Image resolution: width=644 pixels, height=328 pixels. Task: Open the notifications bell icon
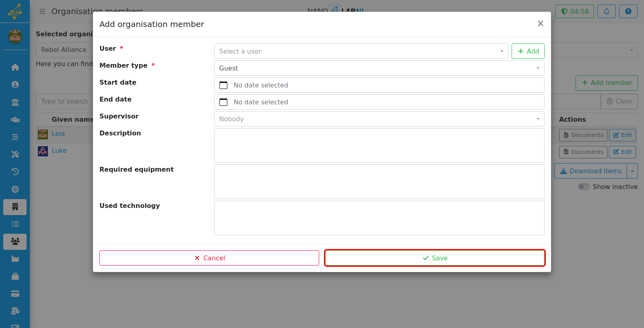[x=606, y=11]
